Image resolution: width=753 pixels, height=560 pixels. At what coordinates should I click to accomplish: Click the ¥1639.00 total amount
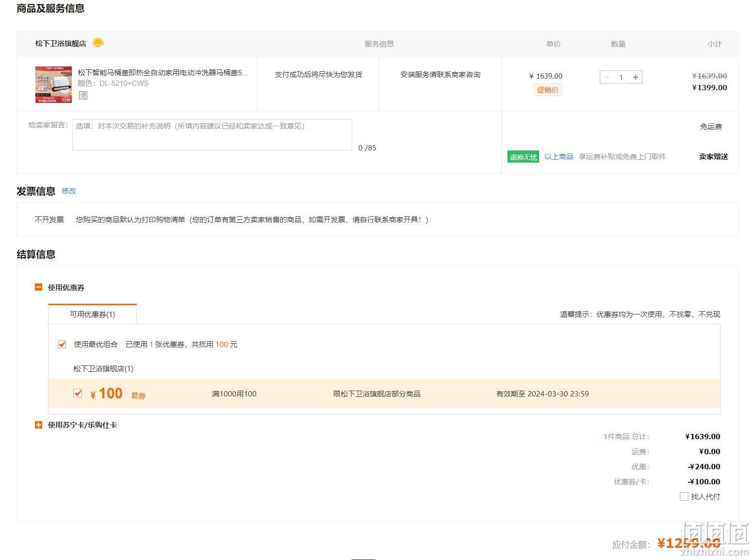point(703,436)
